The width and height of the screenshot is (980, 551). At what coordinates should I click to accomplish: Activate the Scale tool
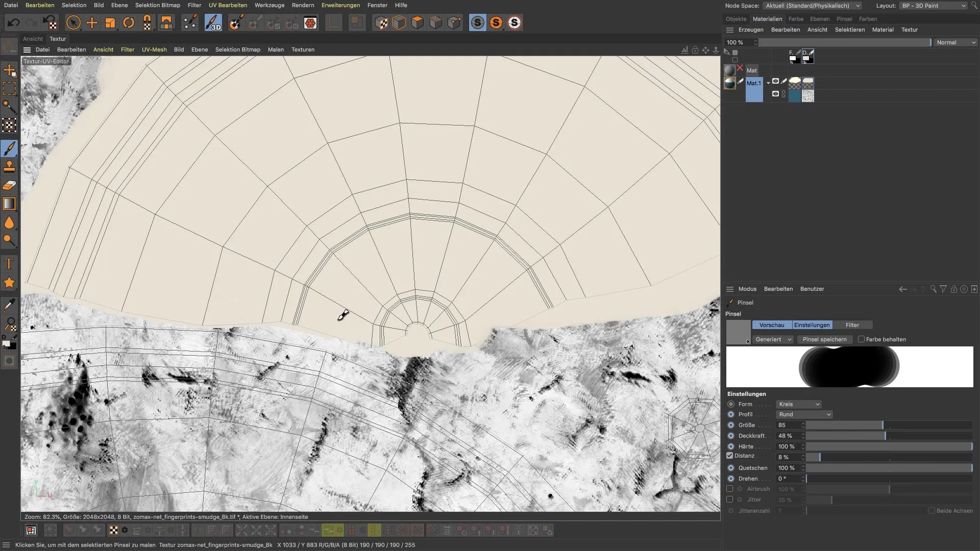(110, 22)
